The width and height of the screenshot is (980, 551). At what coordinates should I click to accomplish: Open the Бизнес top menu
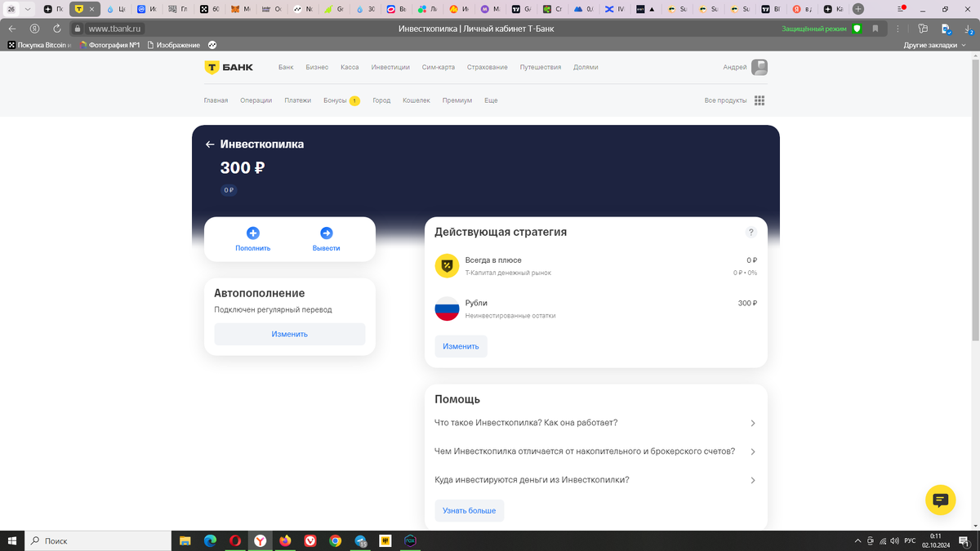[x=317, y=67]
